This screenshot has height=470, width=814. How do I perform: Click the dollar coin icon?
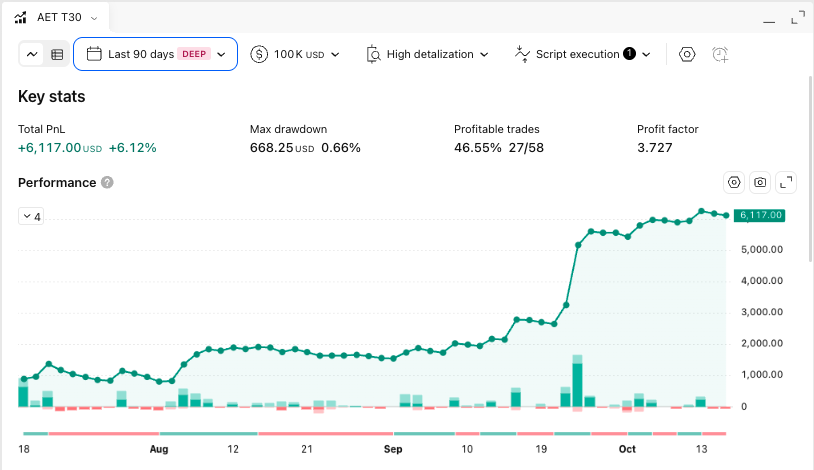coord(259,54)
